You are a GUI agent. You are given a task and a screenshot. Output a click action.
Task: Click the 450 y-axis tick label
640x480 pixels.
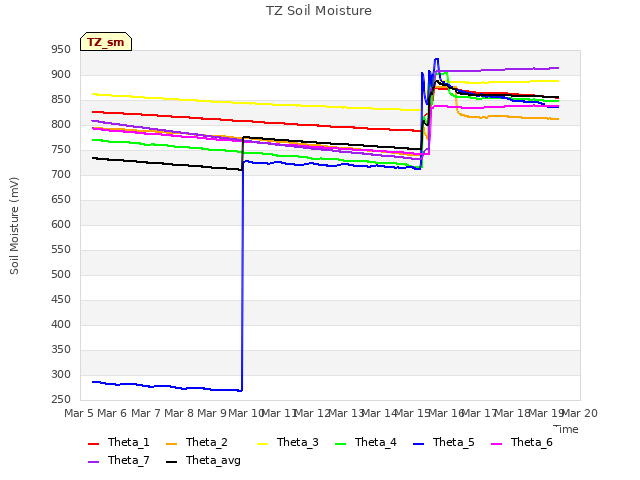tap(61, 300)
